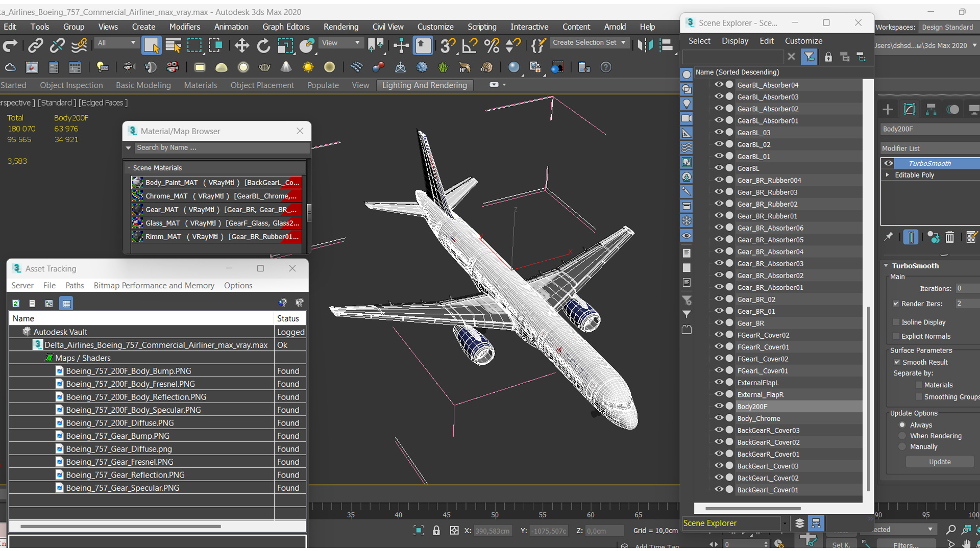Toggle the Render Iters checkbox

[x=896, y=304]
